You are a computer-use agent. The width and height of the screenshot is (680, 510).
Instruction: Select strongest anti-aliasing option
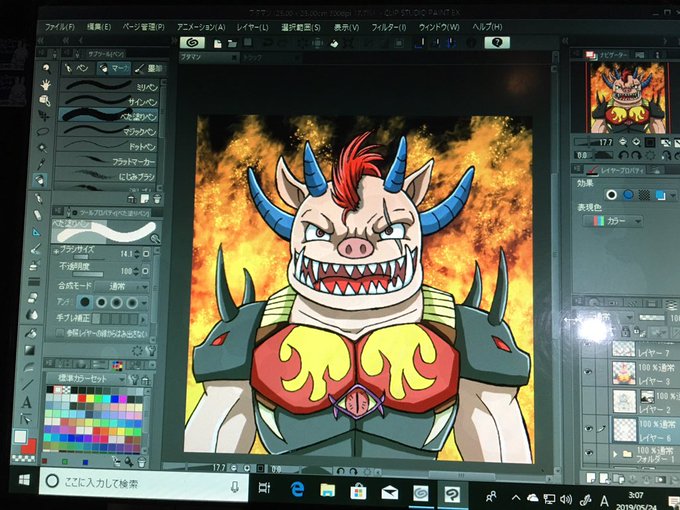(x=132, y=302)
